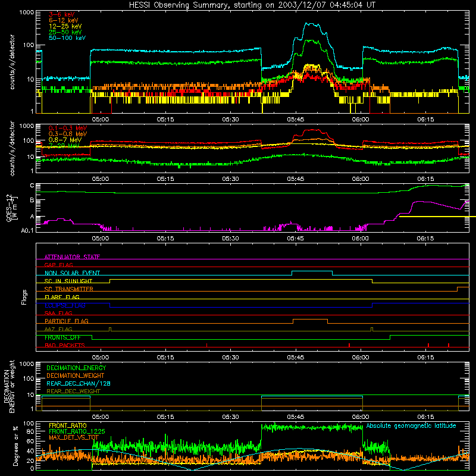This screenshot has width=476, height=476.
Task: Click the yellow horizontal line in GOES panel
Action: 437,217
